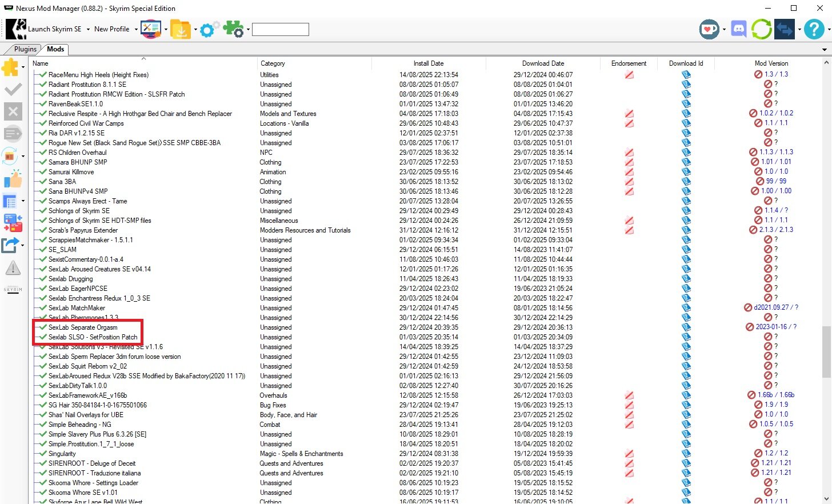Uncheck the Simple Beheading - NG mod
The image size is (832, 504).
click(x=42, y=424)
